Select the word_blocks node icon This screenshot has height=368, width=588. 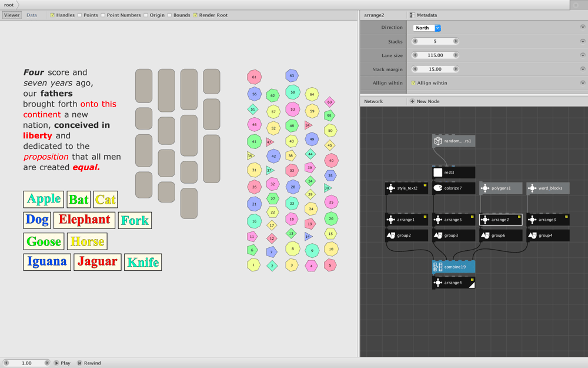pos(532,188)
